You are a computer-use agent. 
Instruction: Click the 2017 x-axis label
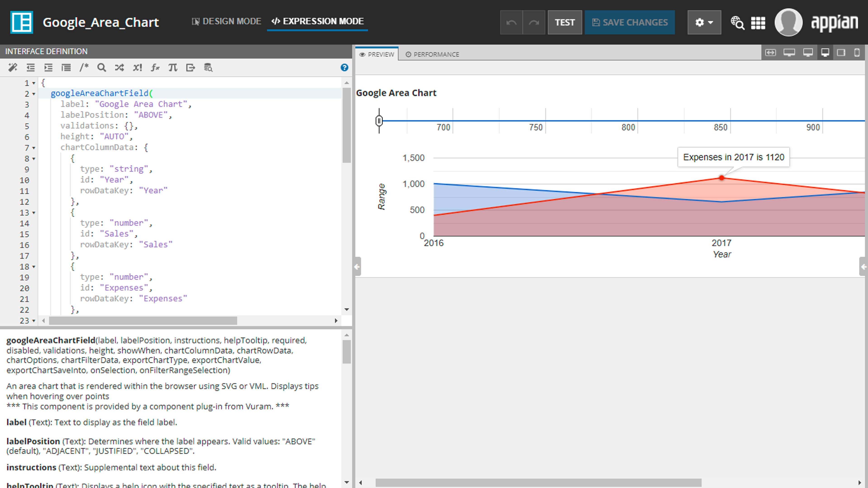point(722,243)
